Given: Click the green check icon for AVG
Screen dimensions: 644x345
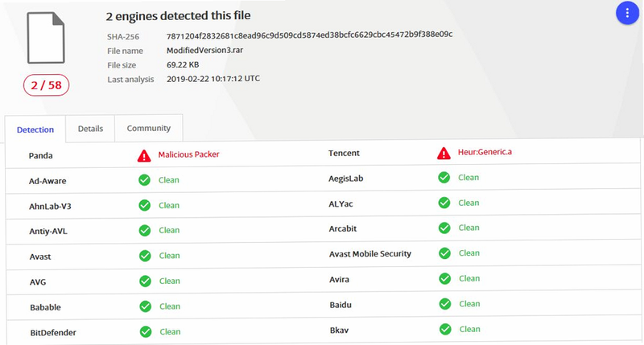Looking at the screenshot, I should 145,281.
